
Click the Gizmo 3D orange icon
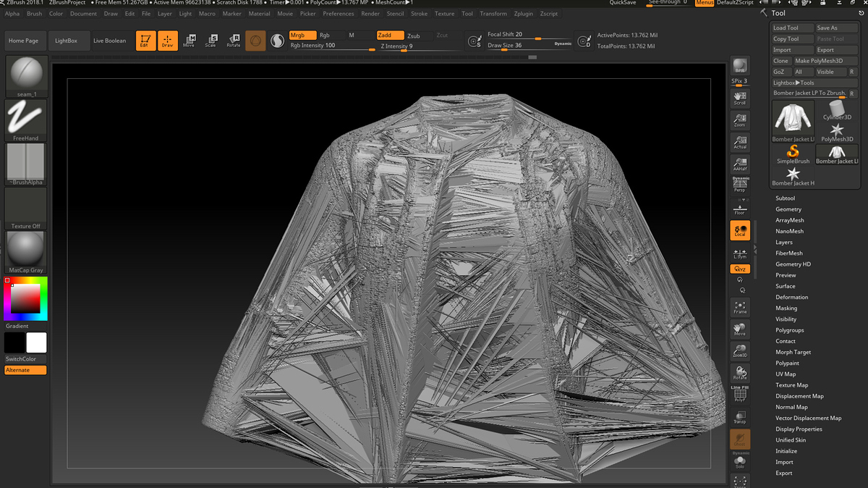click(255, 41)
